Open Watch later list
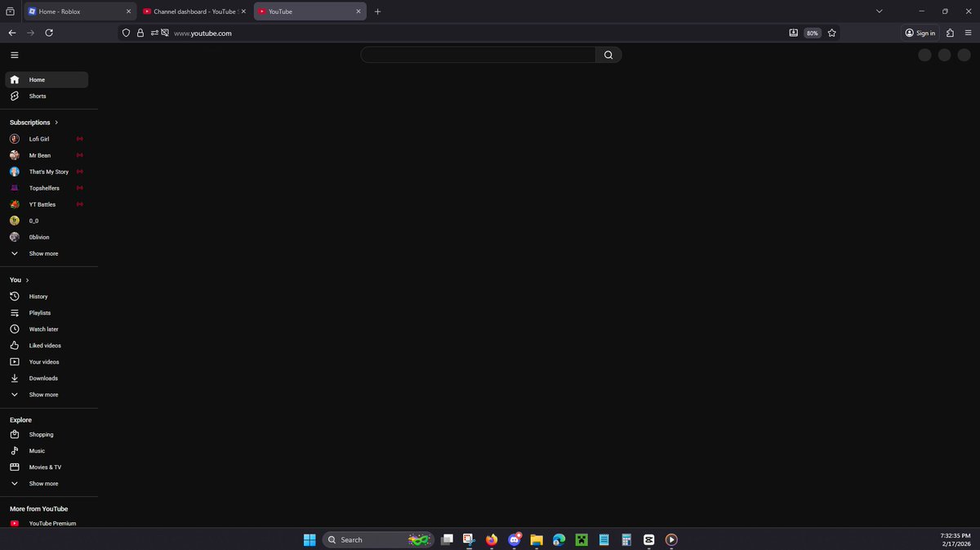 47,329
